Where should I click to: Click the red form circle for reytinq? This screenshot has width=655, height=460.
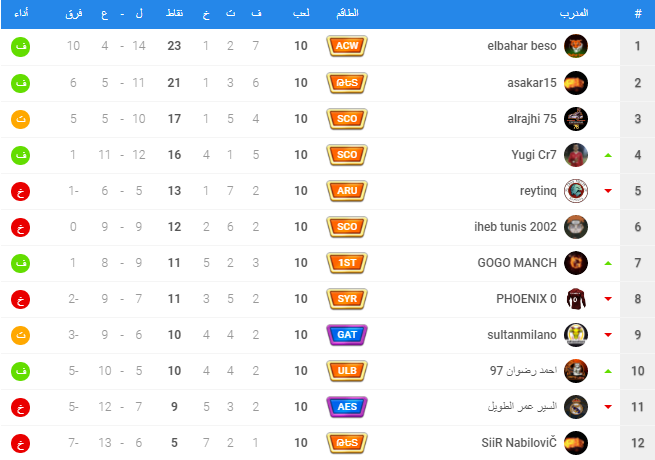click(22, 190)
